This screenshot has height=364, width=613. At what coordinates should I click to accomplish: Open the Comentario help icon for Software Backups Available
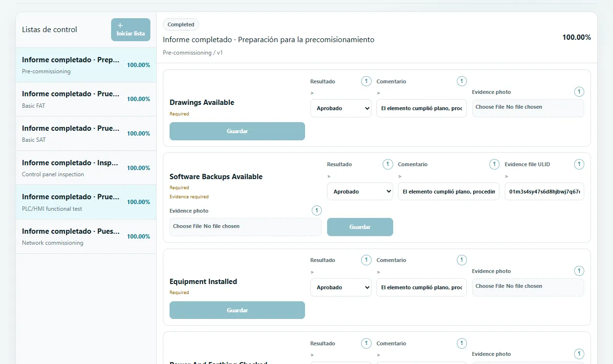click(x=494, y=164)
